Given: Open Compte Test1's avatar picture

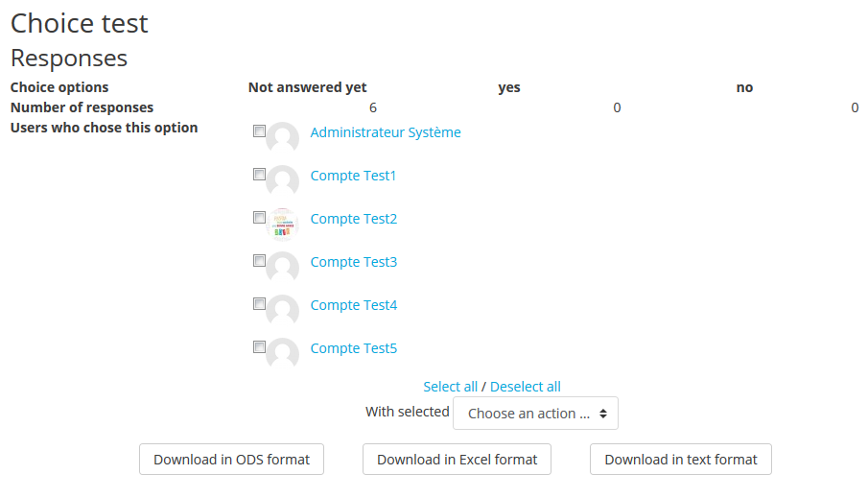Looking at the screenshot, I should [x=282, y=181].
